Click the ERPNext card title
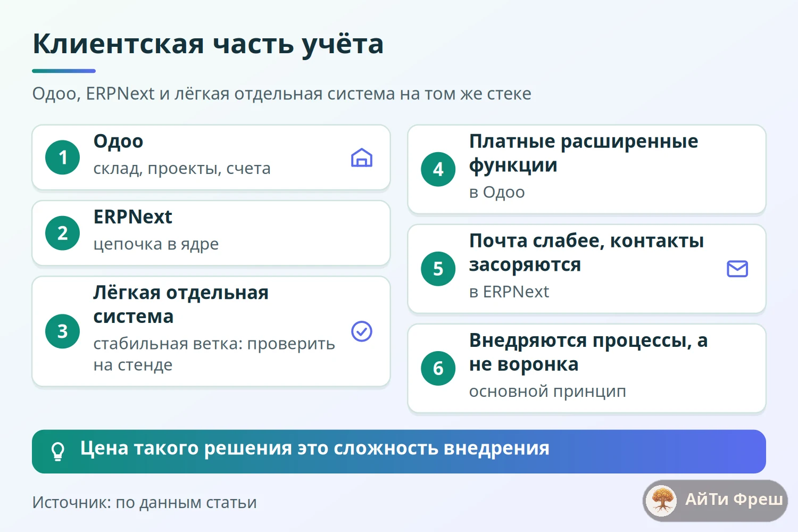Viewport: 798px width, 532px height. (x=132, y=217)
